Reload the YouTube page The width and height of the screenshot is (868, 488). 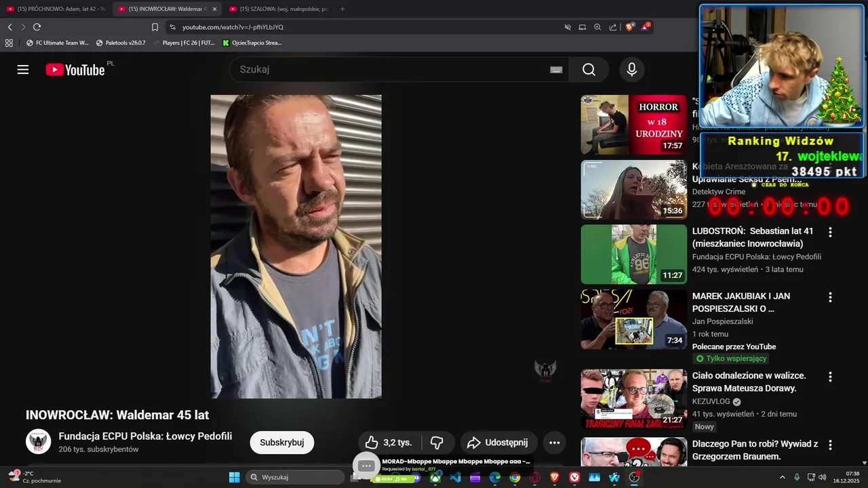coord(37,27)
